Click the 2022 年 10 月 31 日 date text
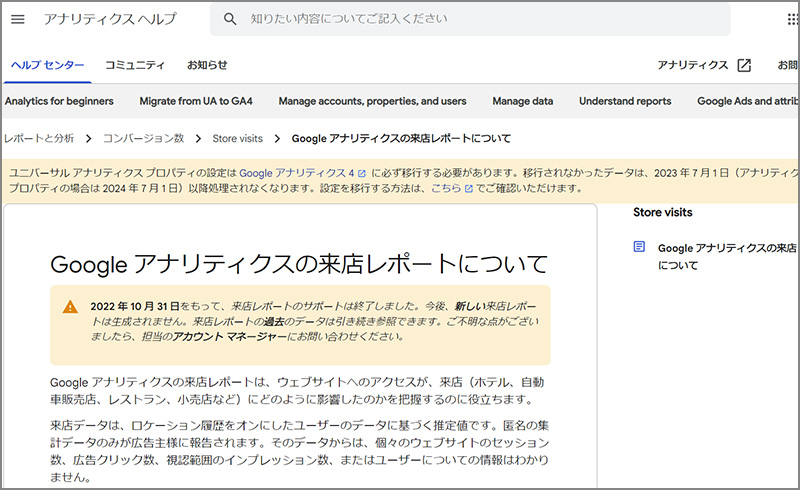Image resolution: width=800 pixels, height=490 pixels. (135, 307)
